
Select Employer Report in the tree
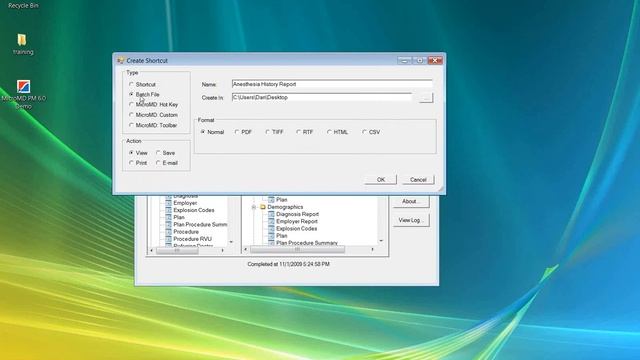297,221
